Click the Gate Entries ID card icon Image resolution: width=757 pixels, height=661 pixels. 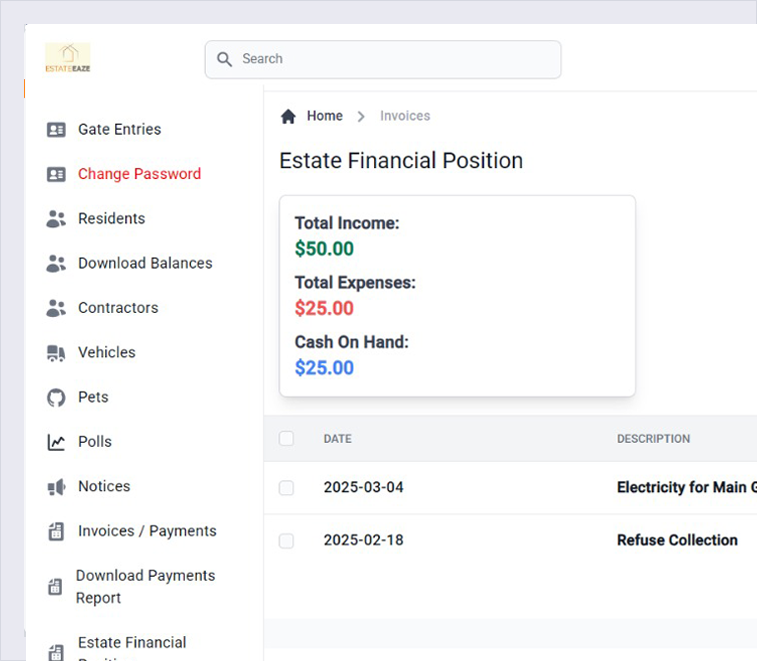(x=56, y=130)
